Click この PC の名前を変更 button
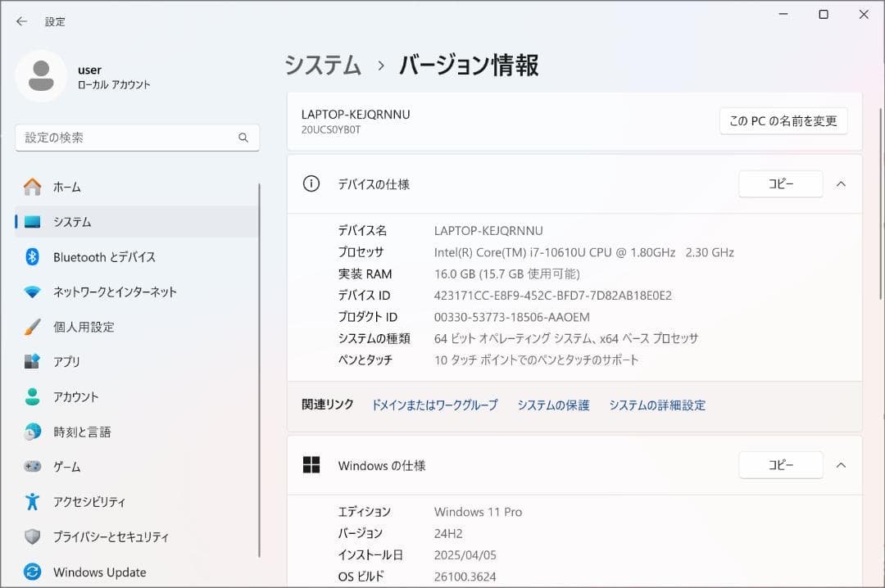Screen dimensions: 885x588 click(x=783, y=120)
